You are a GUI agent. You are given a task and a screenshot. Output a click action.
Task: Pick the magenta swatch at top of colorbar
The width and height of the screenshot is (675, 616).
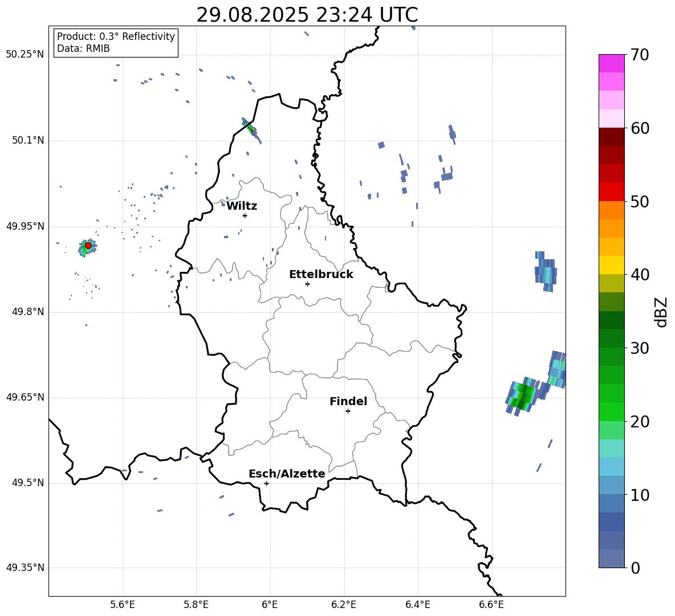611,63
